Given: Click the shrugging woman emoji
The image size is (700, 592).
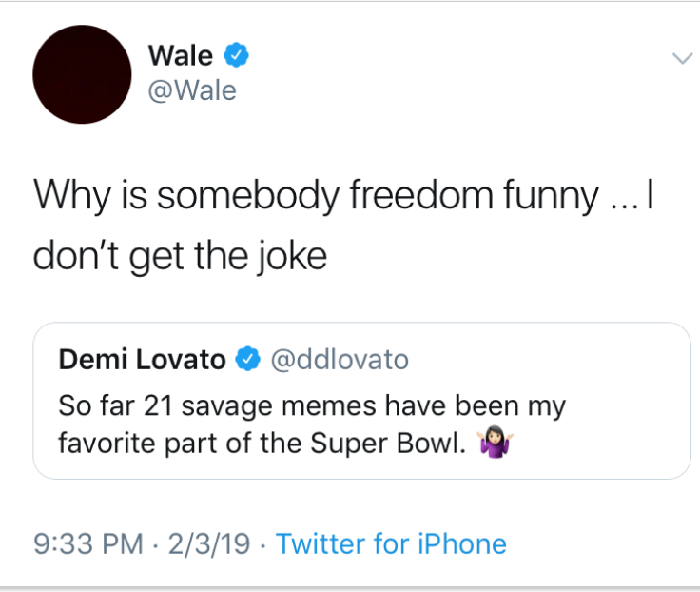Looking at the screenshot, I should coord(496,442).
